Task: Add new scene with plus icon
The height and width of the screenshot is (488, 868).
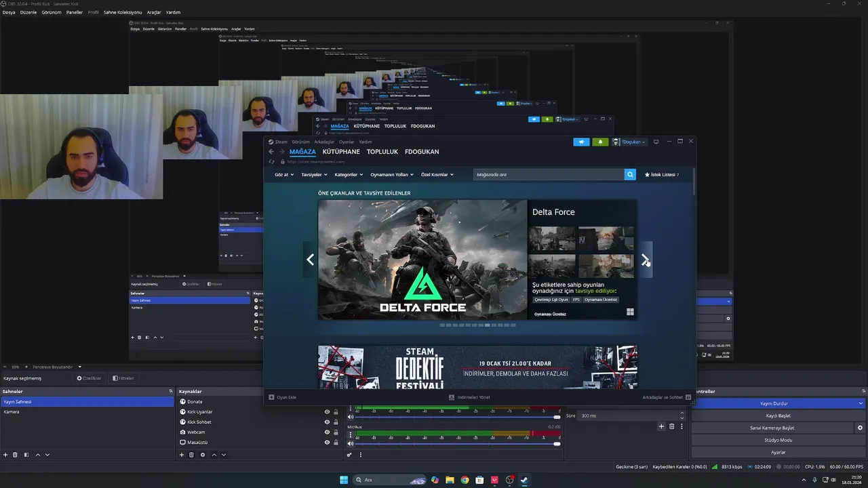Action: (5, 455)
